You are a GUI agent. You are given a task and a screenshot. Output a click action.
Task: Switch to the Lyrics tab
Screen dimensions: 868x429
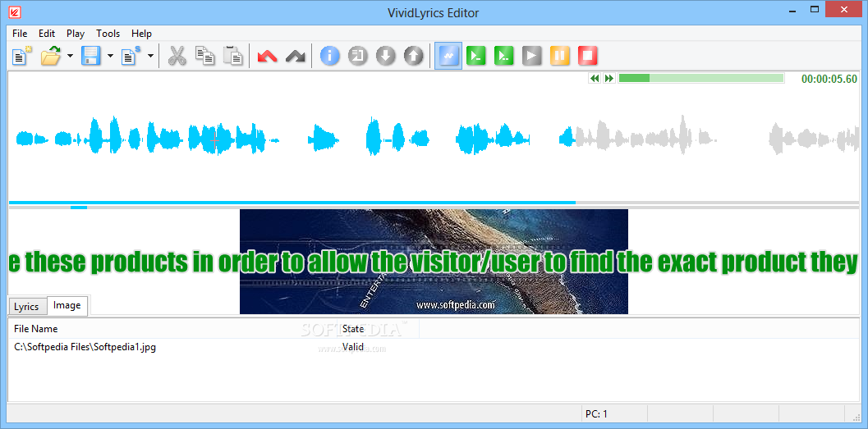[x=26, y=307]
